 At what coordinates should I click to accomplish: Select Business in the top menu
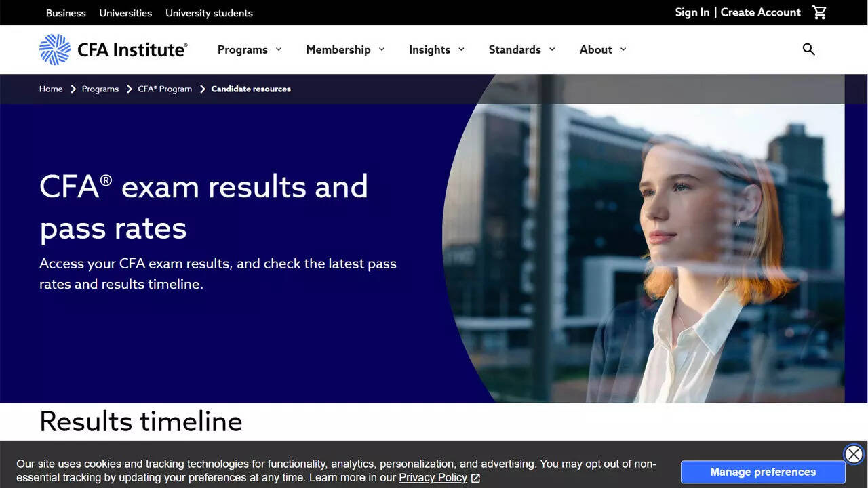(65, 12)
